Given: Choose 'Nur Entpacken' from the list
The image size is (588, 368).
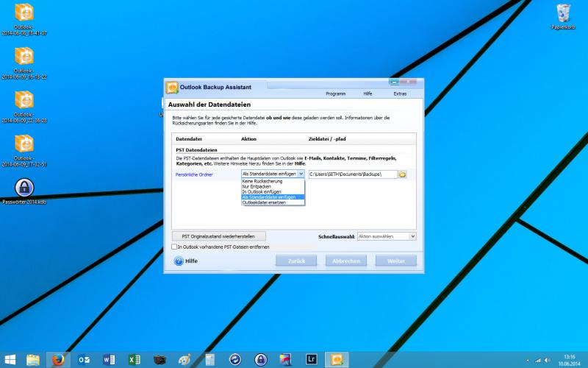Looking at the screenshot, I should point(273,186).
